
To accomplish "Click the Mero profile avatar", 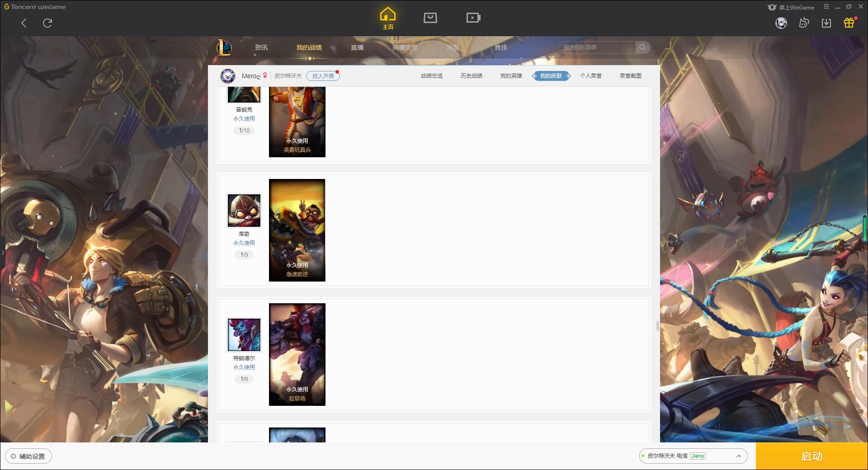I will tap(228, 76).
